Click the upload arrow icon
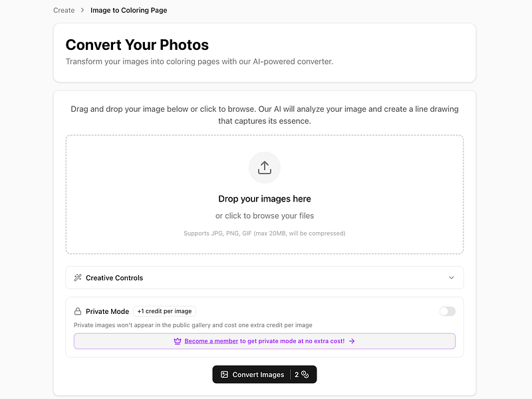 click(x=265, y=168)
